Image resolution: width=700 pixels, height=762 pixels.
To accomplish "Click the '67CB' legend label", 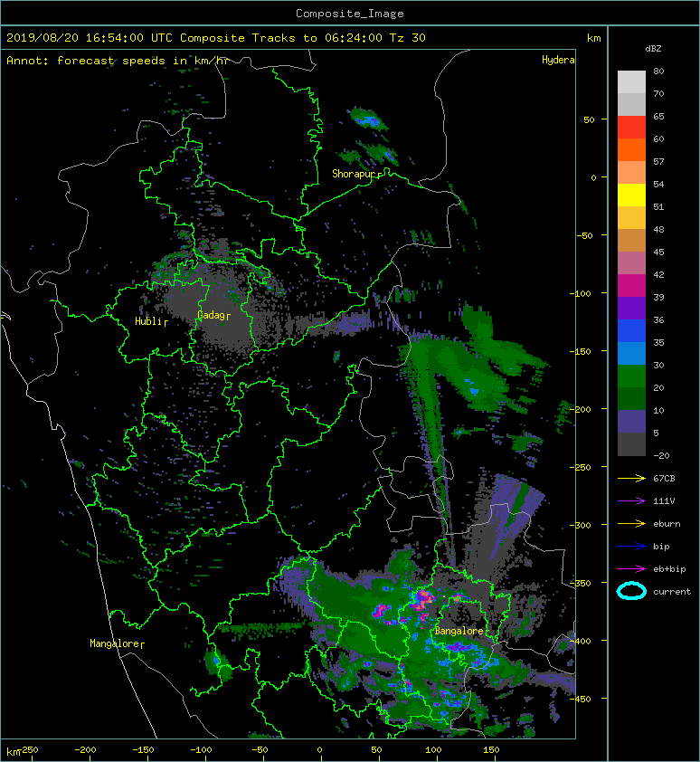I will point(664,478).
